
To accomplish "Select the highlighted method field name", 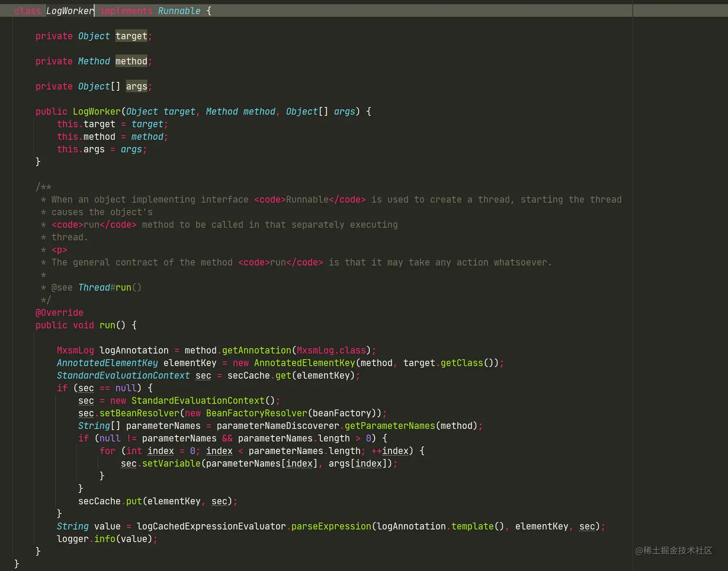I will pyautogui.click(x=131, y=61).
